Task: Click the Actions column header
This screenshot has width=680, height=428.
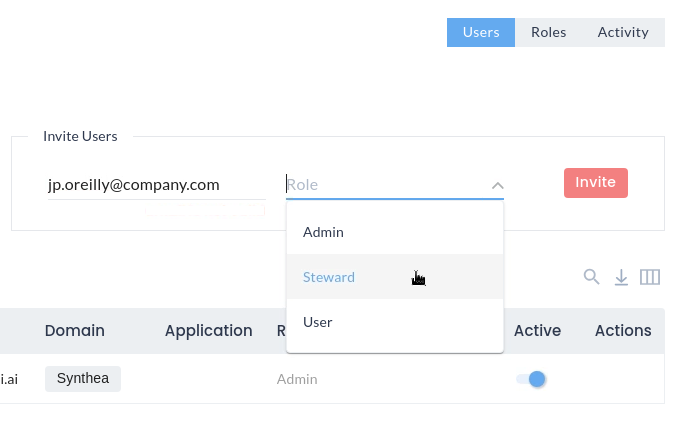Action: 623,330
